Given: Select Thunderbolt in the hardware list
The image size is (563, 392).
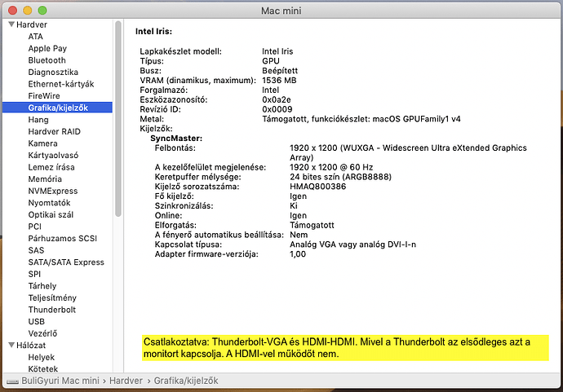Looking at the screenshot, I should click(x=52, y=310).
